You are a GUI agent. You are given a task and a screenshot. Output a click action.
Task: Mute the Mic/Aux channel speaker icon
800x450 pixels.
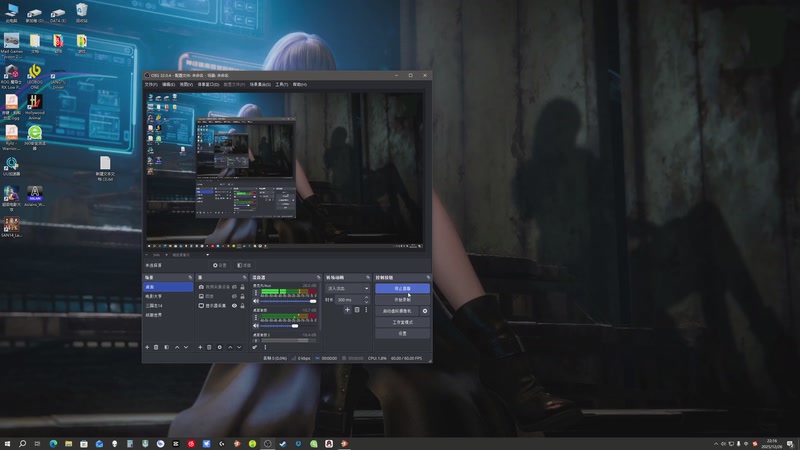(x=256, y=301)
